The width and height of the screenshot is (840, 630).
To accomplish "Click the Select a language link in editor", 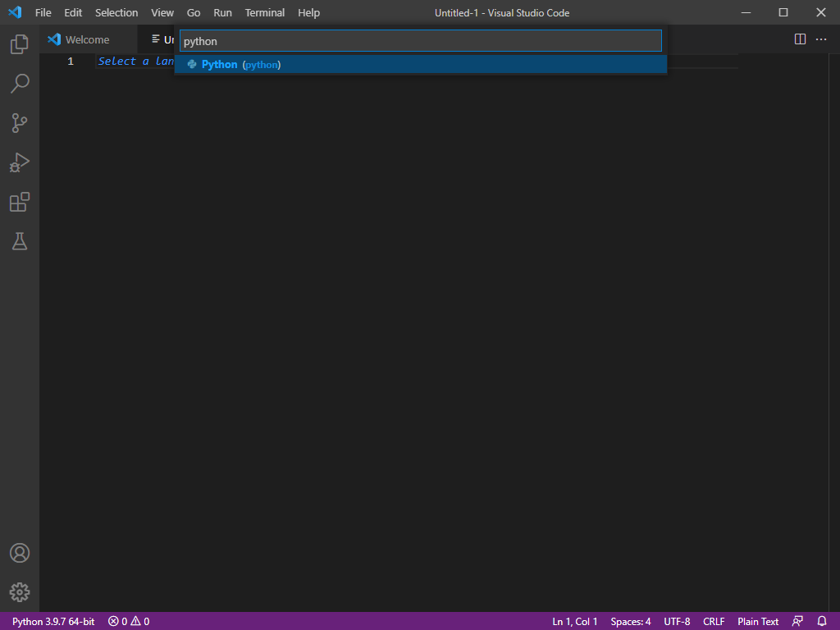I will pos(135,61).
